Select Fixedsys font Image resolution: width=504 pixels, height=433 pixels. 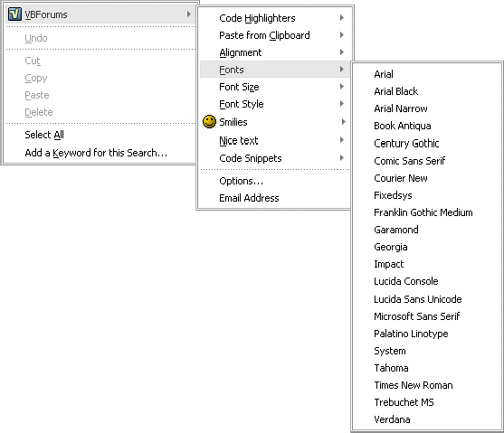tap(427, 195)
